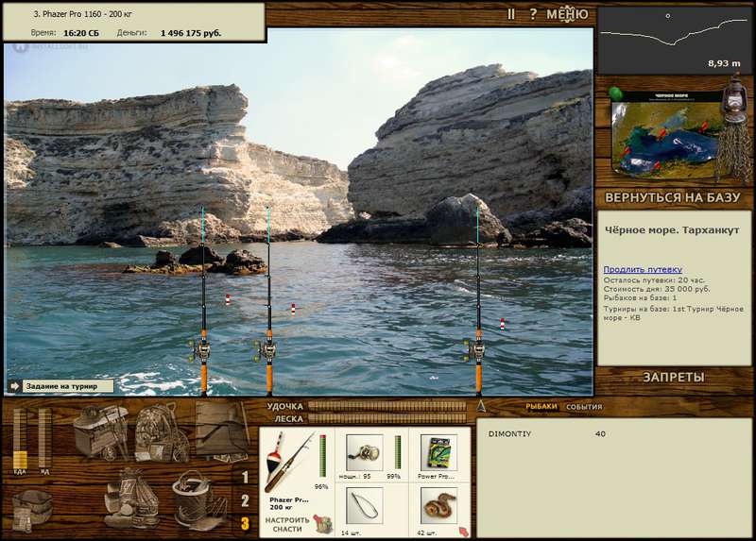Click the reel on the middle rod
Image resolution: width=756 pixels, height=541 pixels.
click(x=267, y=350)
